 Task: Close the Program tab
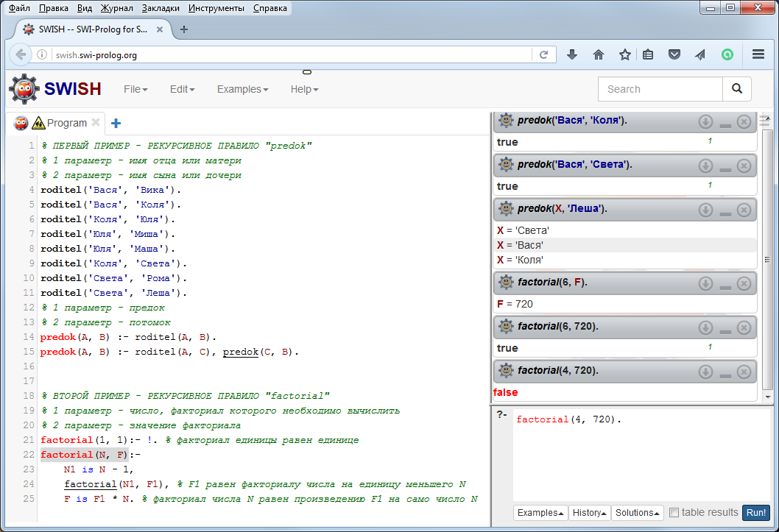(95, 123)
